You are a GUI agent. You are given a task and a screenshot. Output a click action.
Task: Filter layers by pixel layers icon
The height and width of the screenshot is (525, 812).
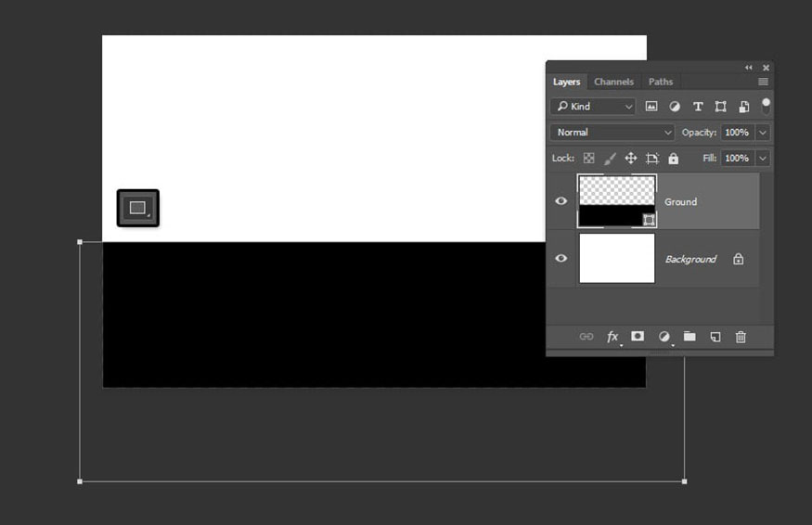click(x=651, y=106)
